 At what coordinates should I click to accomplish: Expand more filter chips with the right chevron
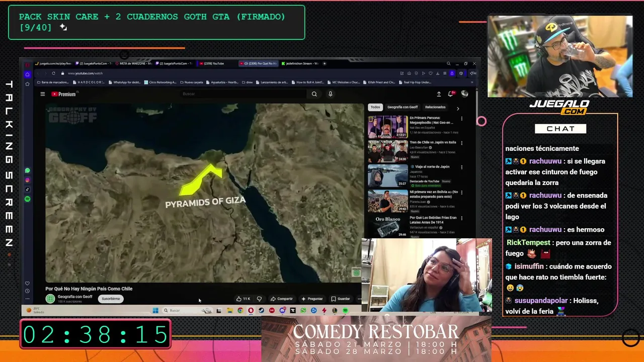pos(458,108)
